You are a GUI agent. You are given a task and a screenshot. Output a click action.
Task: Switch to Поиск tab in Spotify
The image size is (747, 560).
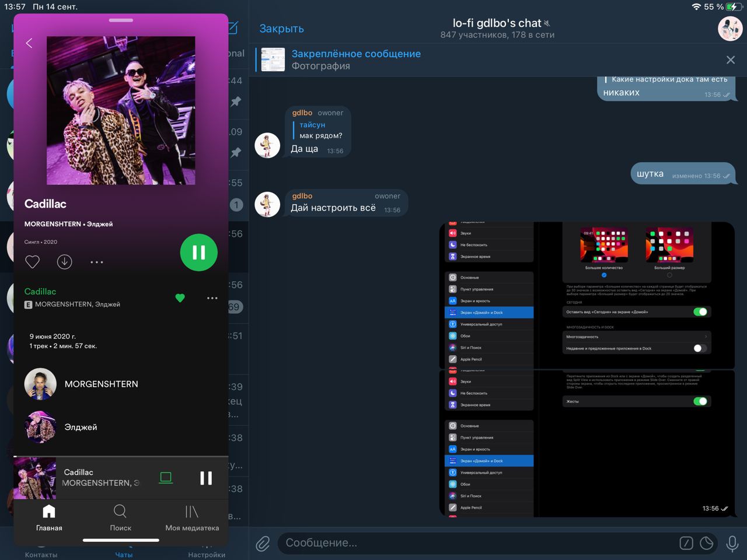pos(120,518)
